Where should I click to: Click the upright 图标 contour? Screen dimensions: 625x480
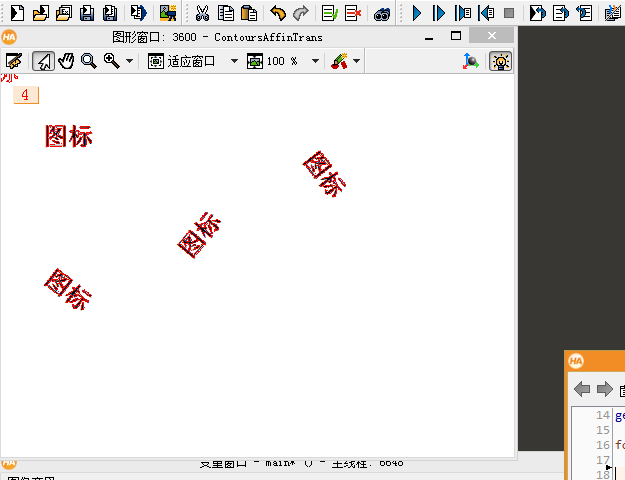69,136
